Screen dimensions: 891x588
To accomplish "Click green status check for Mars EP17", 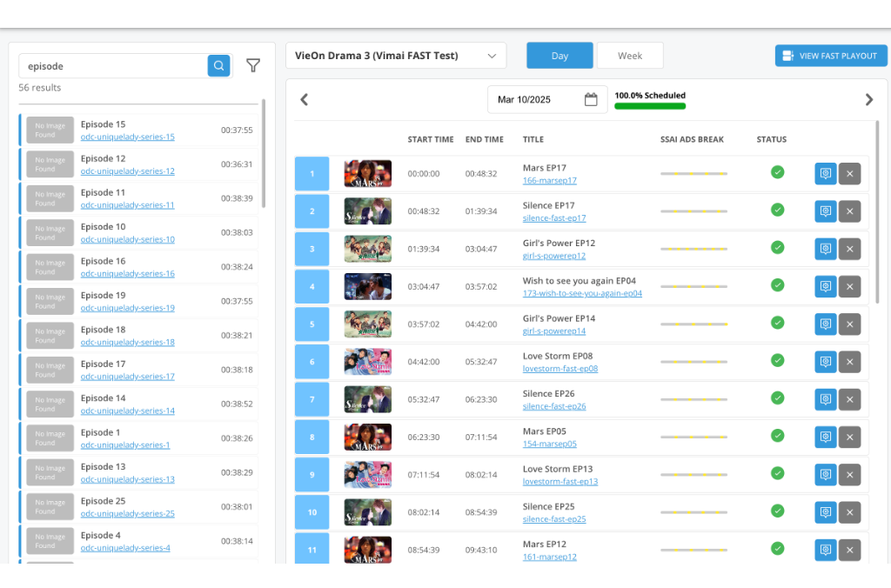I will click(x=777, y=172).
